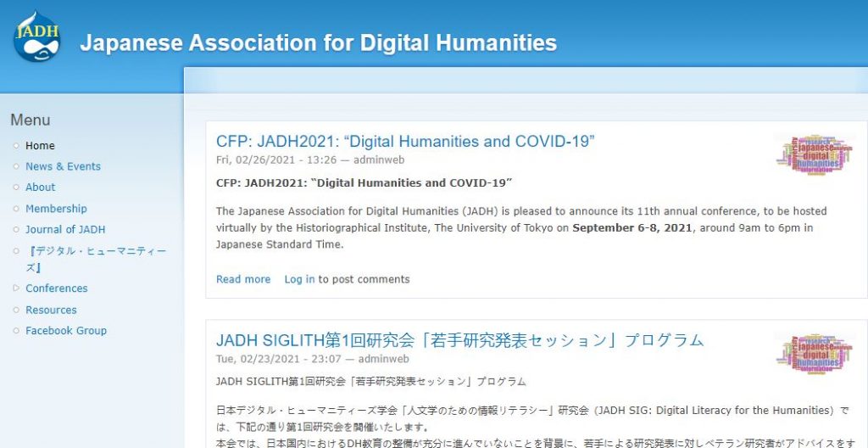The image size is (868, 448).
Task: Go to the Home menu item
Action: click(x=40, y=146)
